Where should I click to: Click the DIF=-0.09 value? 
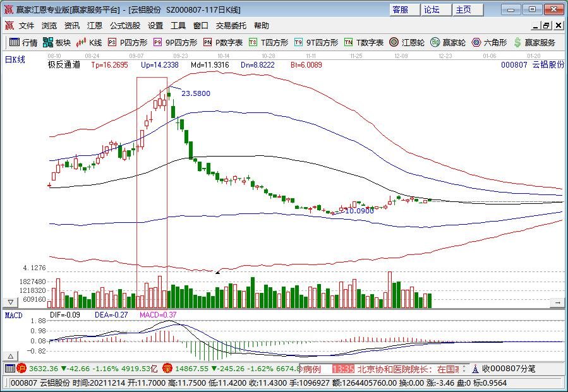[65, 315]
